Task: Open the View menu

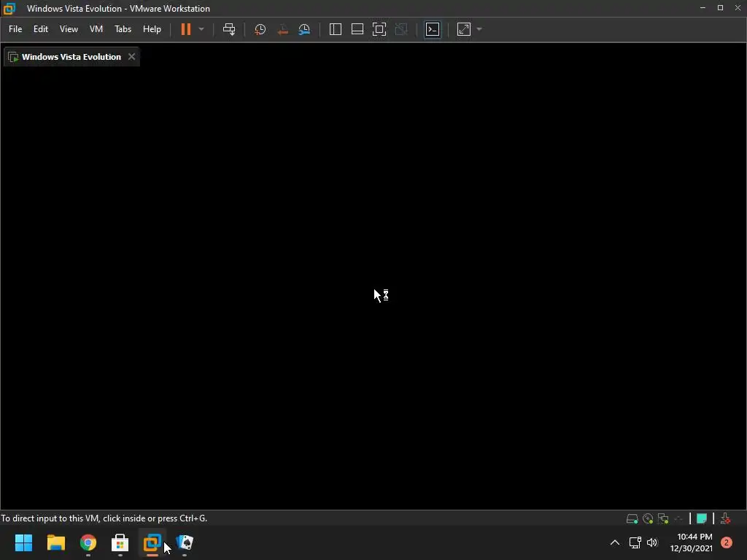Action: [x=69, y=29]
